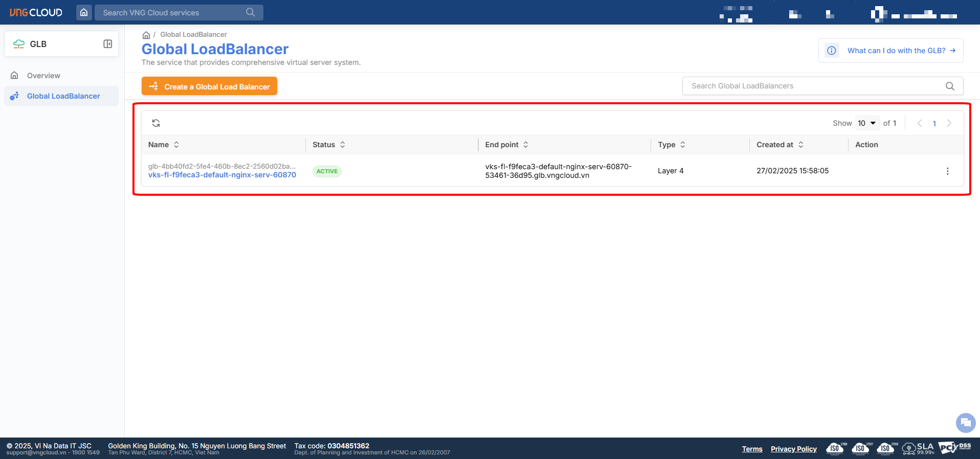This screenshot has height=459, width=980.
Task: Sort table by Status column
Action: [x=342, y=145]
